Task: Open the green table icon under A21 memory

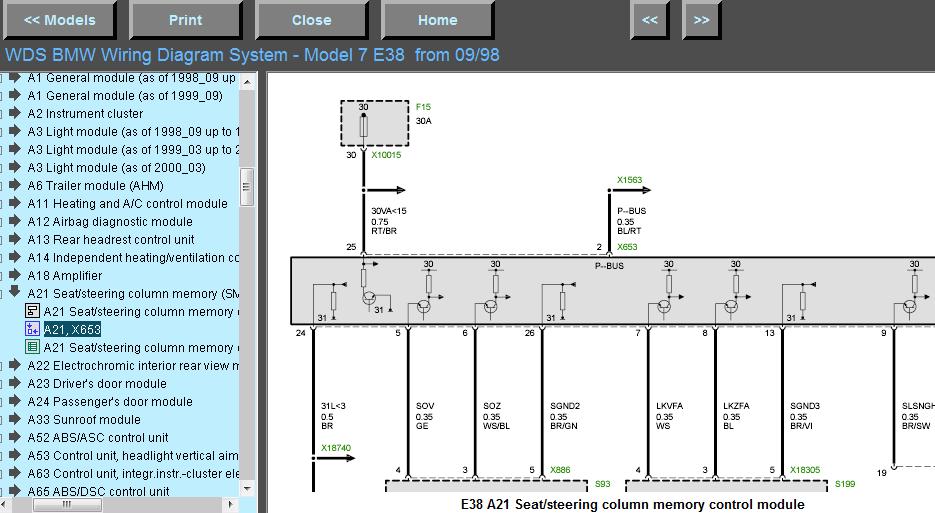Action: [x=32, y=347]
